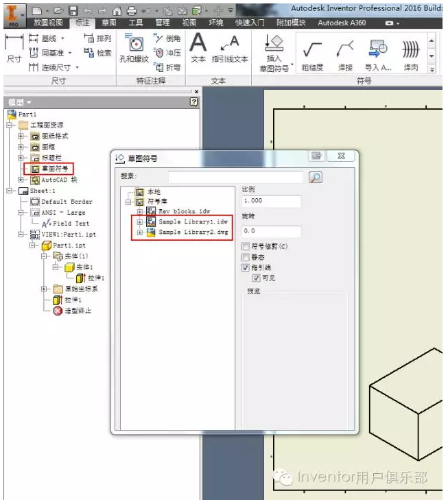Select 草图符号 in the model browser

pyautogui.click(x=54, y=168)
